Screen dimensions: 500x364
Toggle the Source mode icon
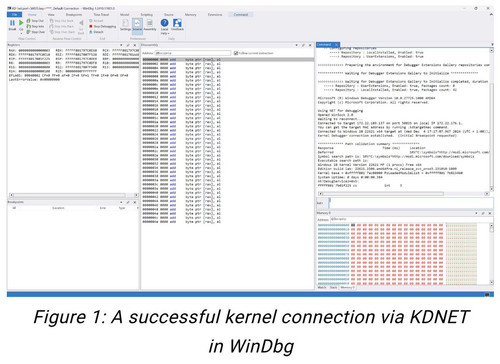click(x=137, y=25)
